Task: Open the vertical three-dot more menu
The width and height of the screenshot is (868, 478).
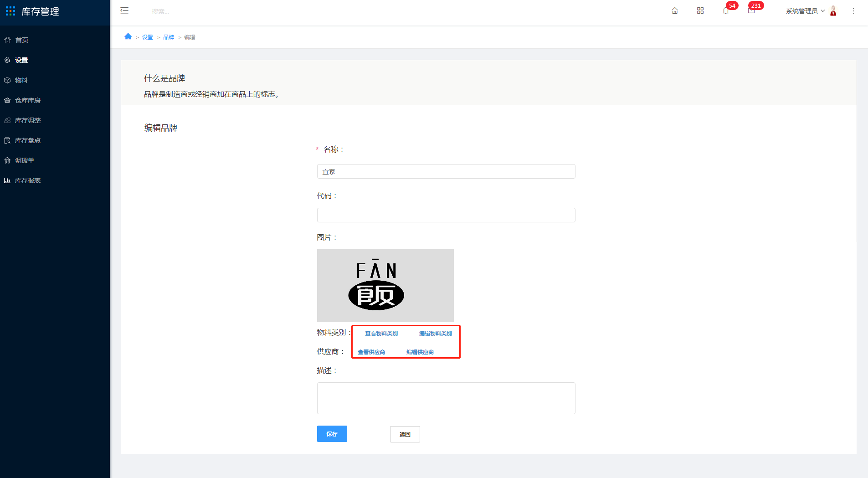Action: 853,11
